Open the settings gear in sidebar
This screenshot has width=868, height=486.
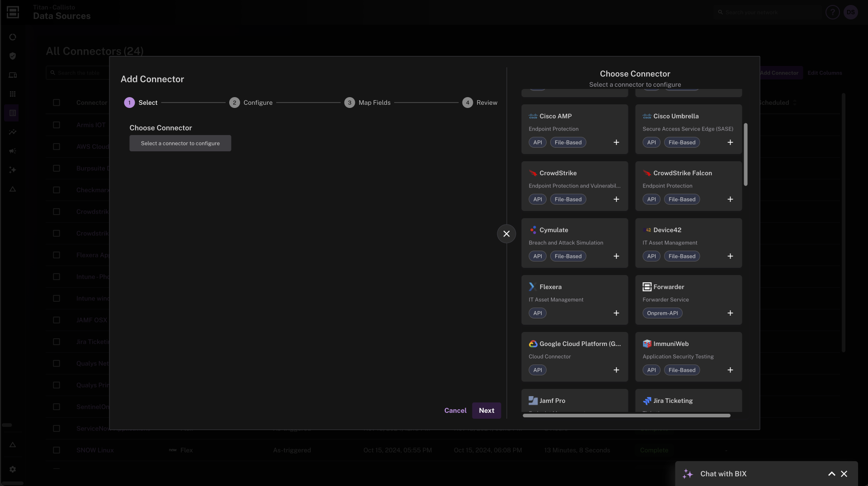tap(13, 469)
